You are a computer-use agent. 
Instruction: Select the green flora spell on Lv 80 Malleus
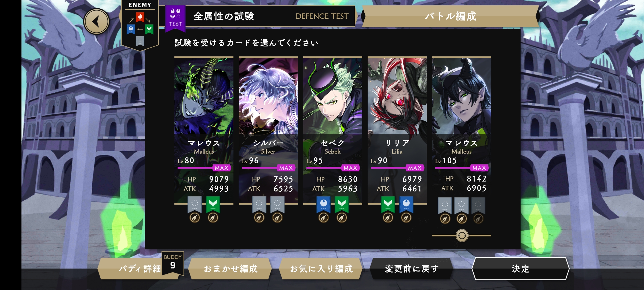coord(213,205)
